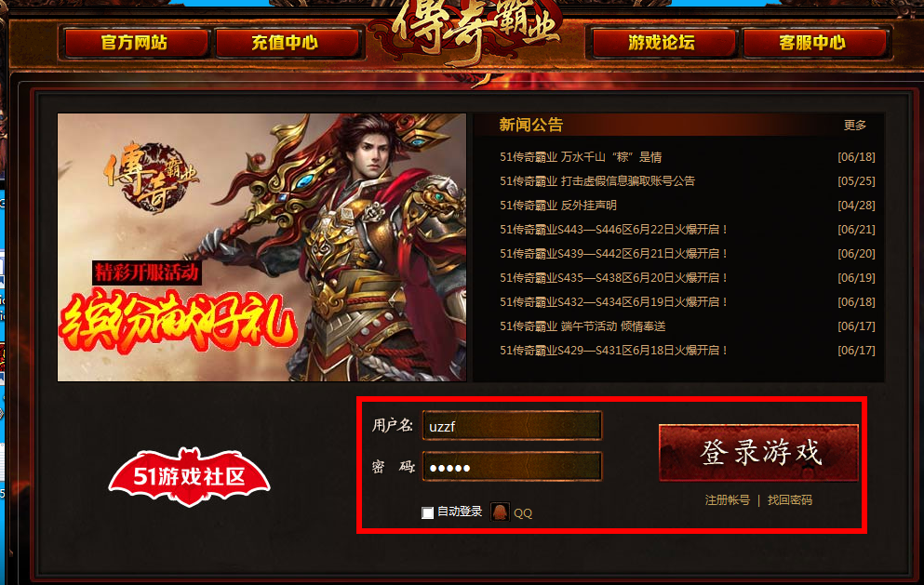924x585 pixels.
Task: Expand news list via 更多 link
Action: click(855, 125)
